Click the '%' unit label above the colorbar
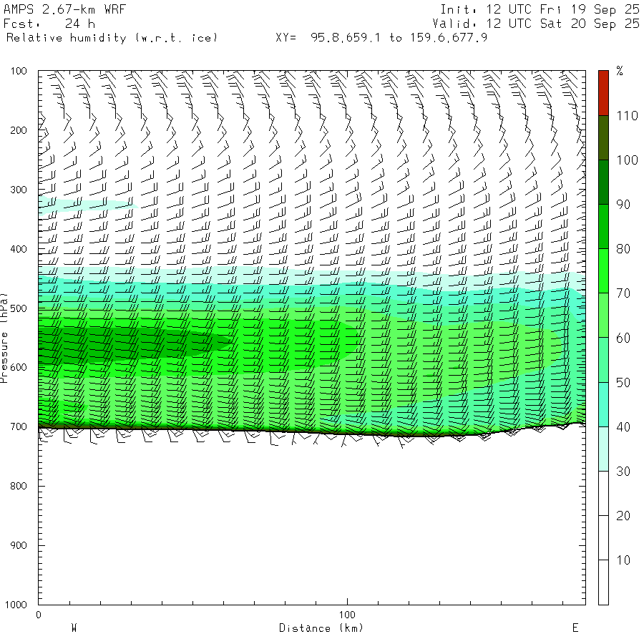This screenshot has width=644, height=644. (x=620, y=71)
